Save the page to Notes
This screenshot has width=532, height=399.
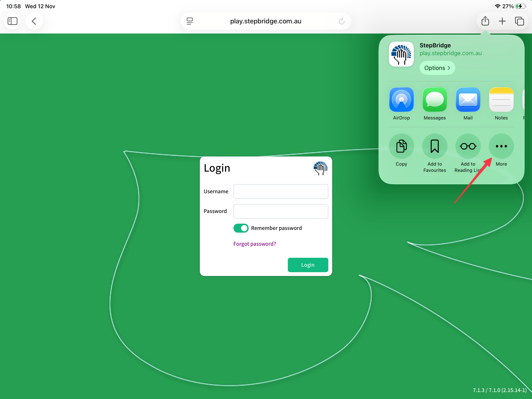(501, 100)
